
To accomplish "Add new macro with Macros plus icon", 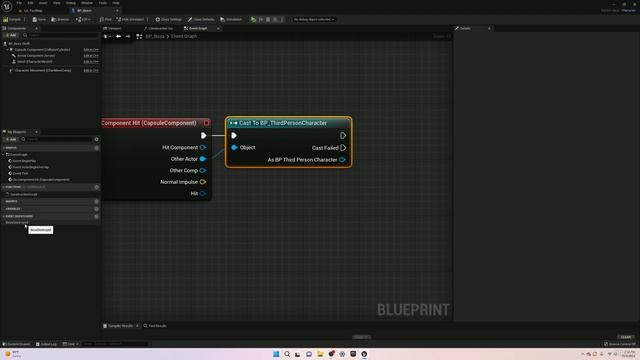I will coord(97,201).
